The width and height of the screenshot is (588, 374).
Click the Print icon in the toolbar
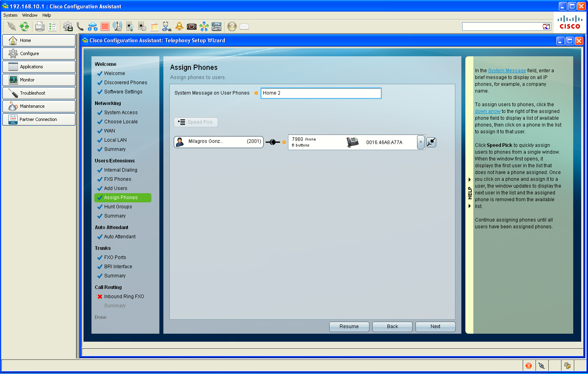pos(40,26)
